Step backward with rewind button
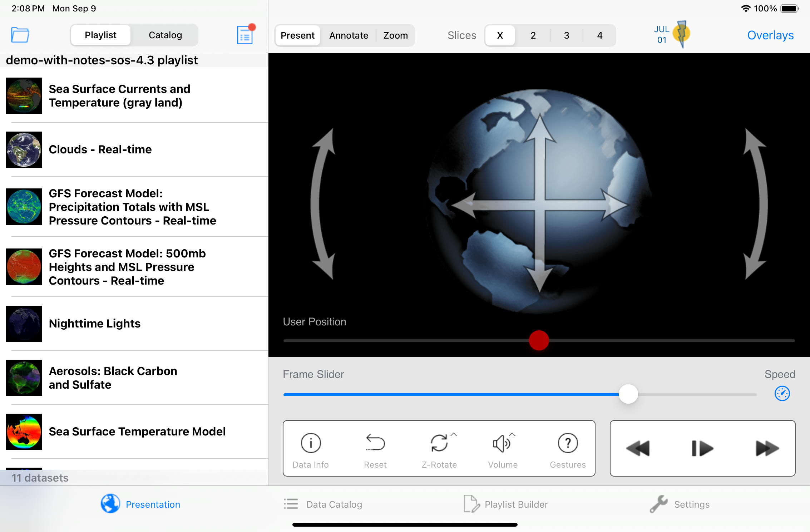This screenshot has width=810, height=532. pos(638,448)
